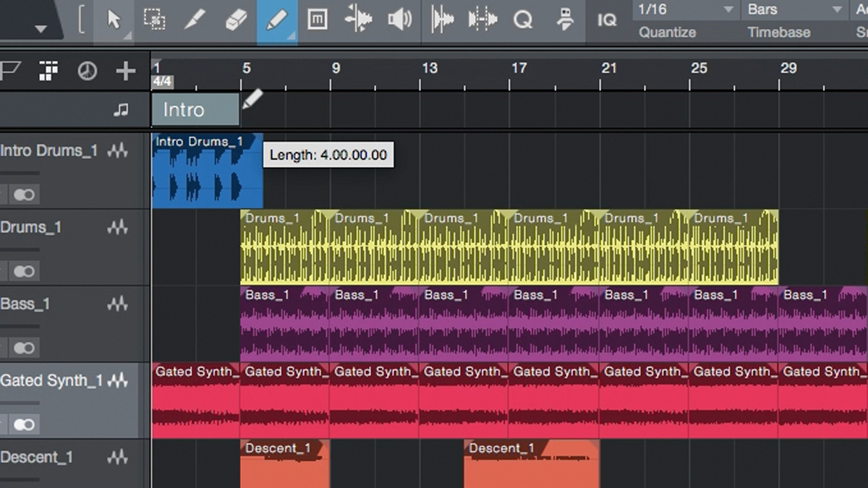
Task: Select the Gated Synth clip starting at bar 1
Action: 196,401
